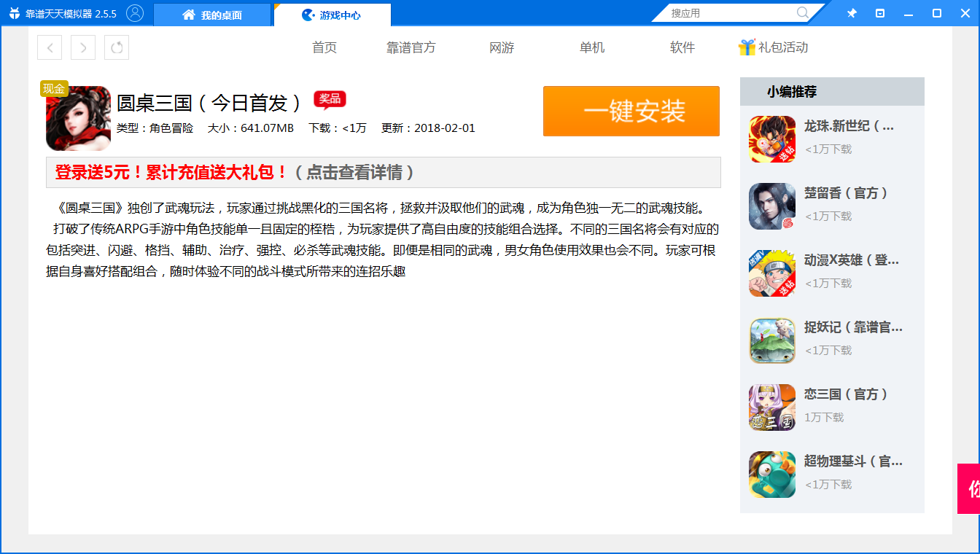Click the 捉妖记 title link

853,327
